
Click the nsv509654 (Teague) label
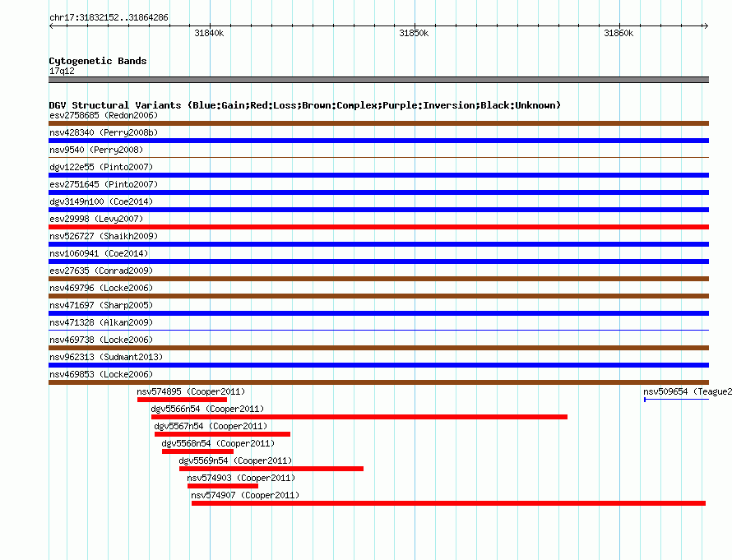(x=688, y=391)
